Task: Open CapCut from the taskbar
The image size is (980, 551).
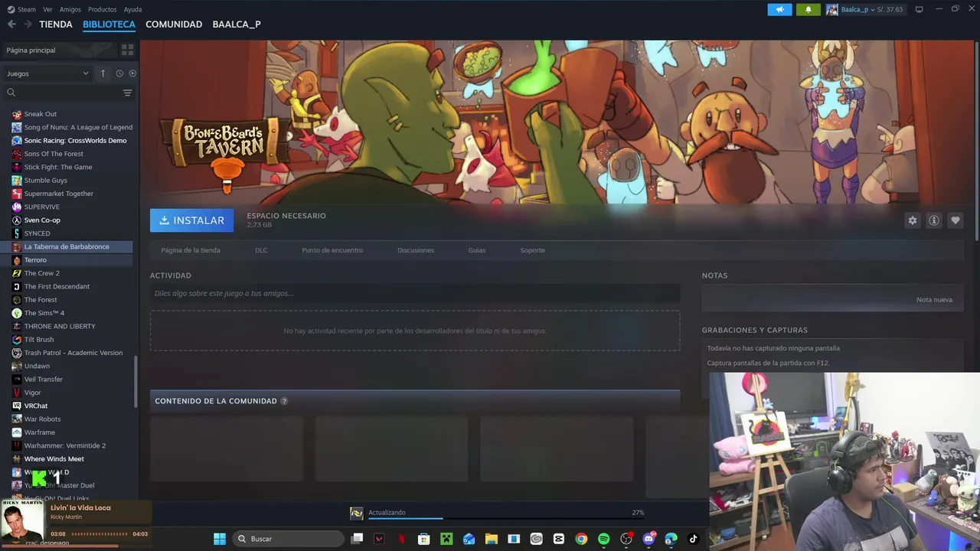Action: (x=558, y=539)
